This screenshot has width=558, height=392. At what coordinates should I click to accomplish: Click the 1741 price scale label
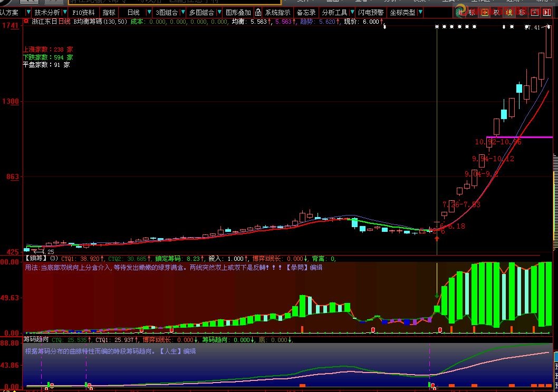tap(10, 26)
